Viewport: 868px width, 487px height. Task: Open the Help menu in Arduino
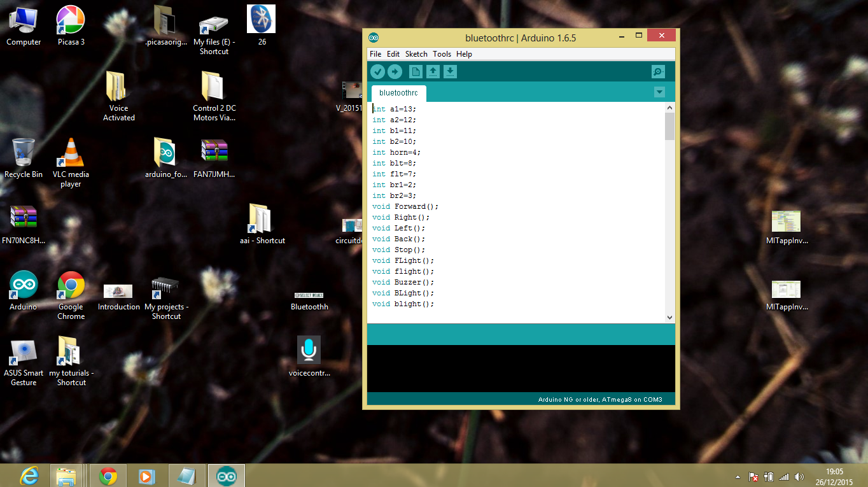click(464, 54)
